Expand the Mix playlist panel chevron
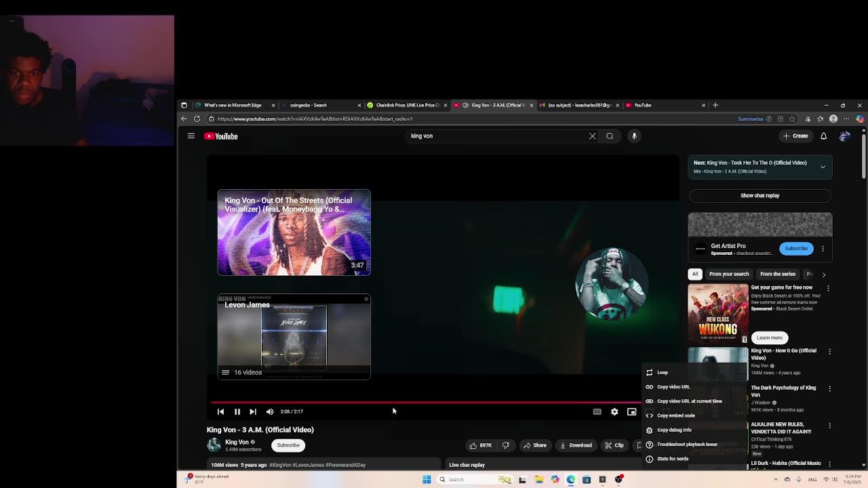 [823, 167]
